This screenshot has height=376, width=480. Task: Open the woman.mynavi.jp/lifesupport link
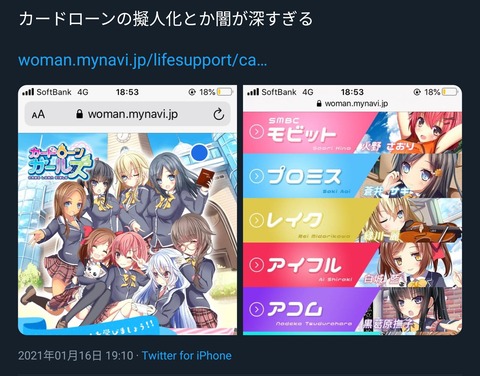click(x=143, y=60)
